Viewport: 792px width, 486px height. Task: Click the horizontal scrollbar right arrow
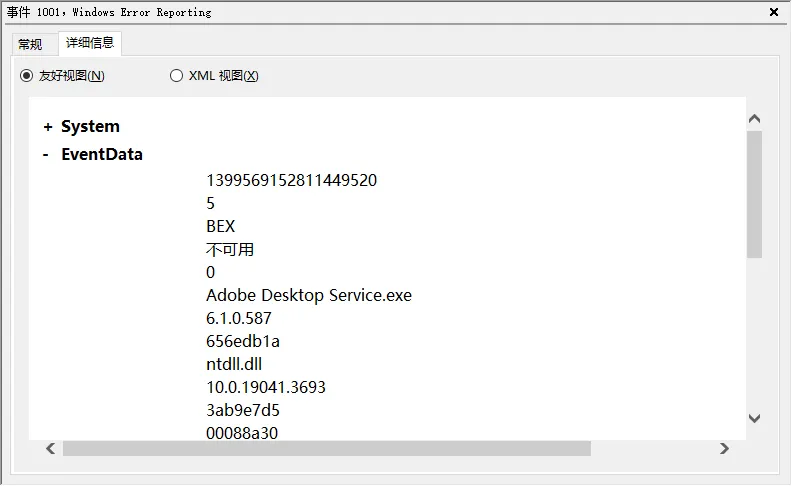pos(724,449)
